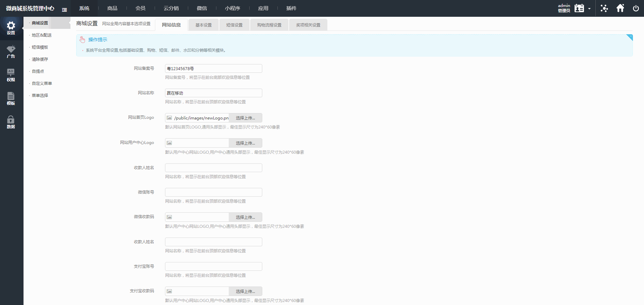Image resolution: width=644 pixels, height=305 pixels.
Task: Click the dots cluster icon in header
Action: click(x=604, y=8)
